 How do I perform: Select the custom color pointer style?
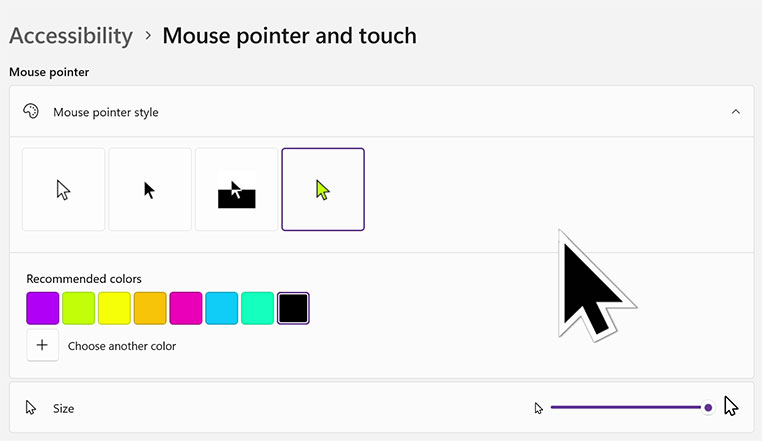[323, 190]
